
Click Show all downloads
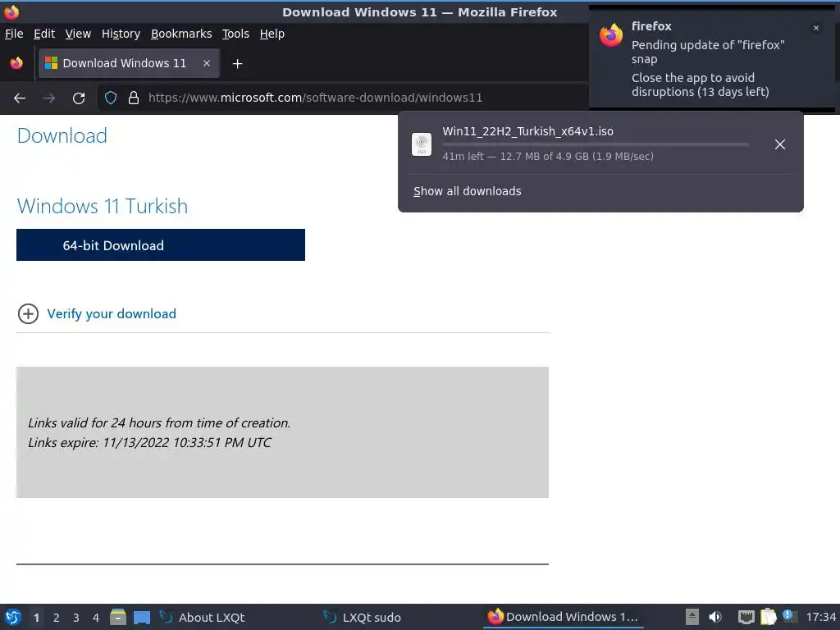click(x=467, y=191)
